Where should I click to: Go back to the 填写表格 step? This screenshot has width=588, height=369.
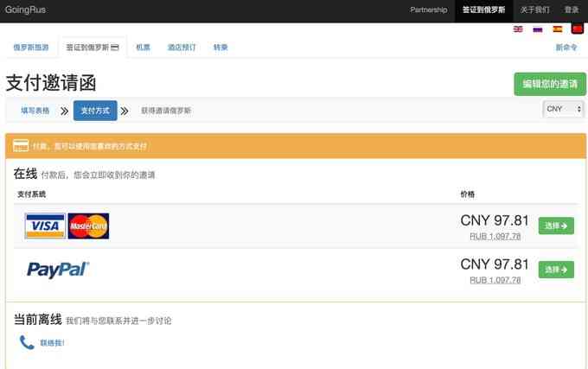[35, 111]
